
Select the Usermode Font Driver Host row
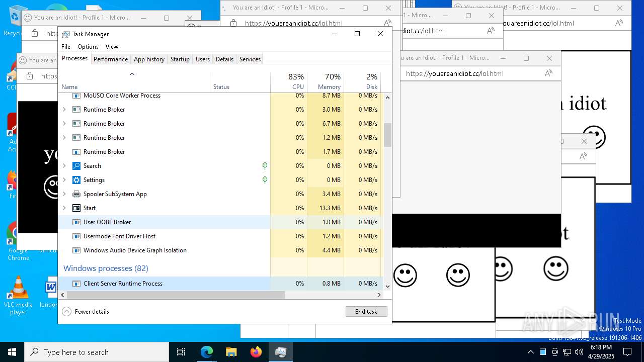tap(220, 236)
